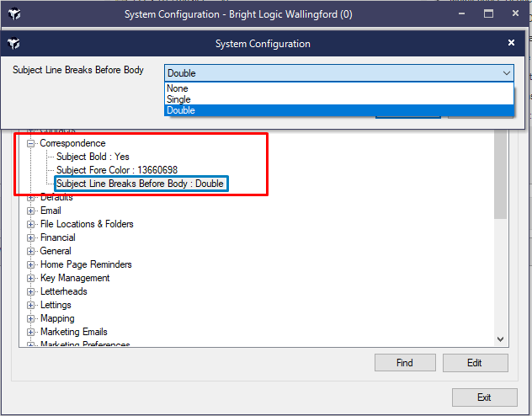Choose Single in the dropdown list
532x416 pixels.
179,99
